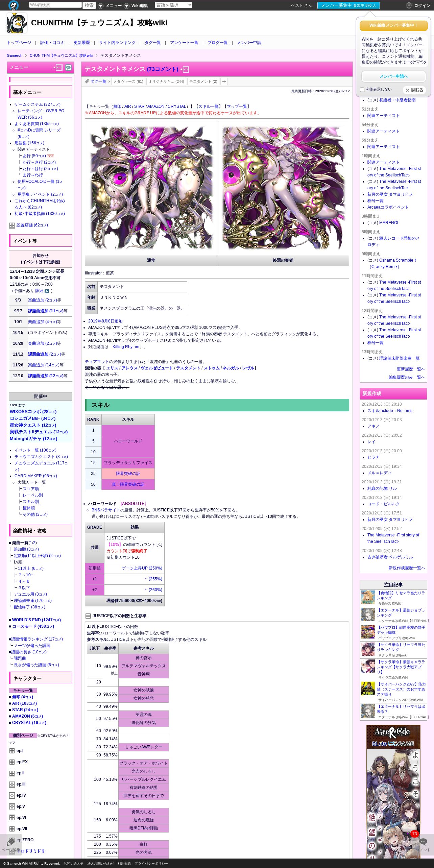Open the 限界突破の証 skill cell

pos(128,474)
